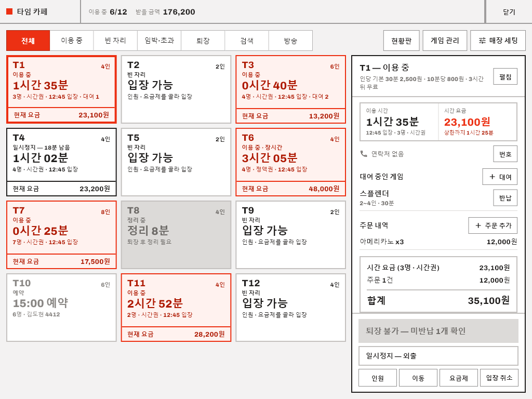Image resolution: width=532 pixels, height=399 pixels.
Task: Click the 아메리카노 x3 order line
Action: [438, 242]
